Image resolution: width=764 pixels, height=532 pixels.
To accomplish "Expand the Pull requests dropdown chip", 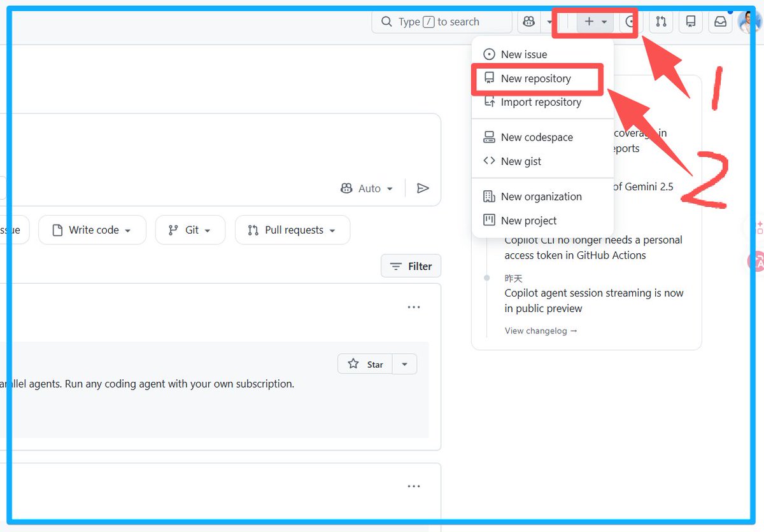I will (292, 230).
